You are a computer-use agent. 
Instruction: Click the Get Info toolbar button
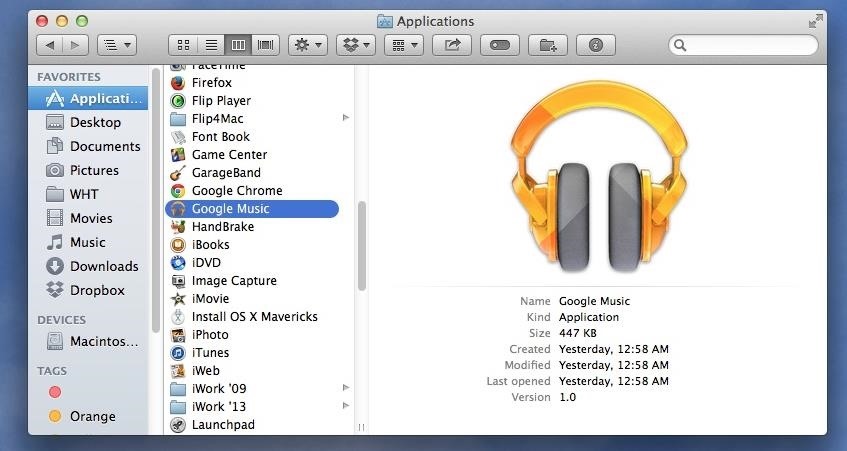pyautogui.click(x=596, y=45)
